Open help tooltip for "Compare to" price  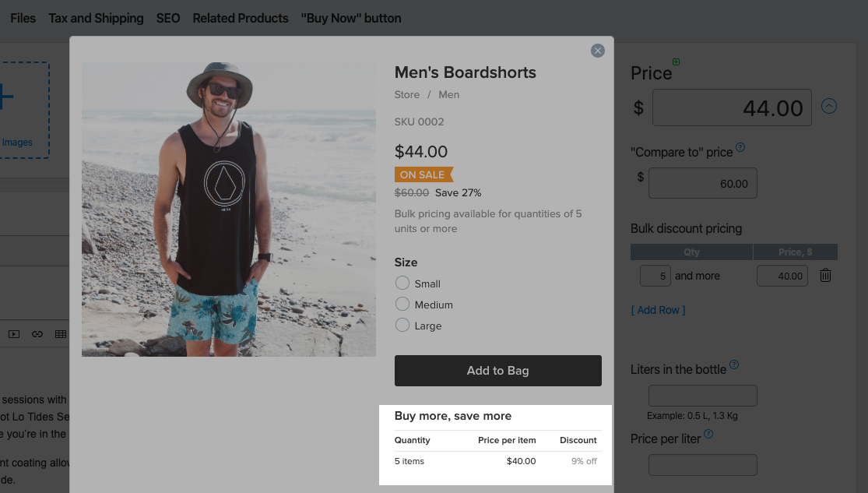(740, 147)
